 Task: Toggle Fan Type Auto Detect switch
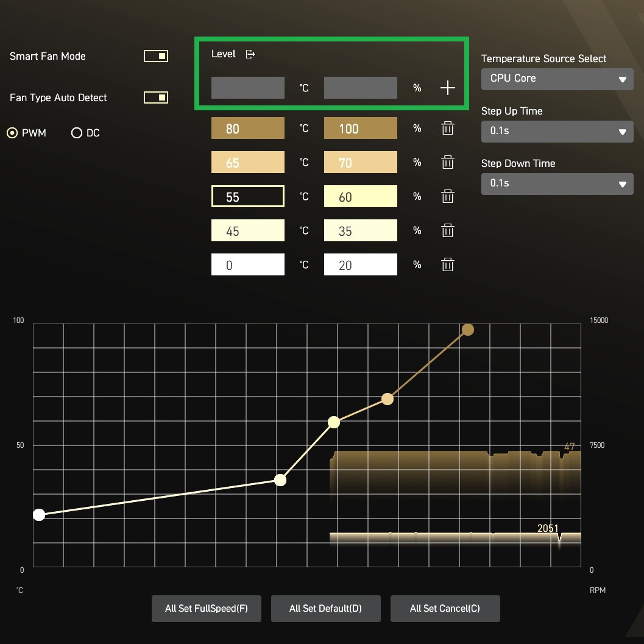click(156, 98)
